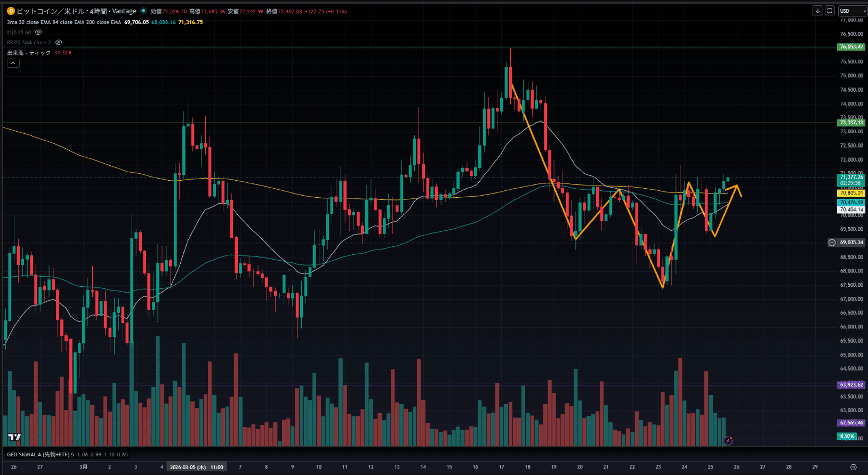Image resolution: width=868 pixels, height=475 pixels.
Task: Click the GEO SIGNAL A indicator label
Action: click(x=40, y=455)
